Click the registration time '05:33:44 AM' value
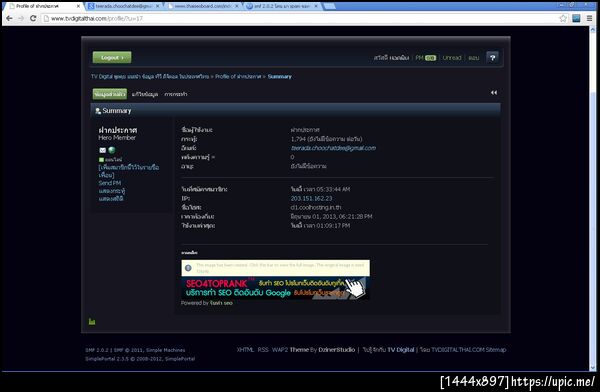 333,189
